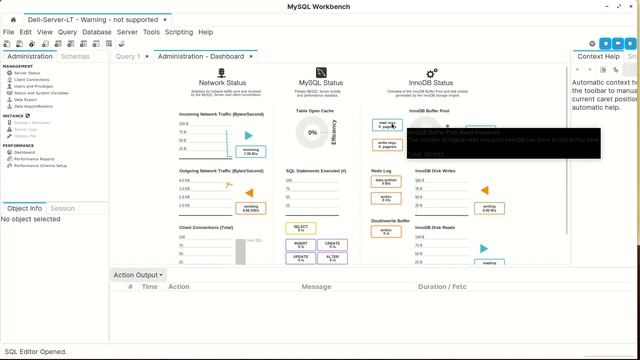Open the Query menu
This screenshot has height=360, width=640.
click(67, 32)
